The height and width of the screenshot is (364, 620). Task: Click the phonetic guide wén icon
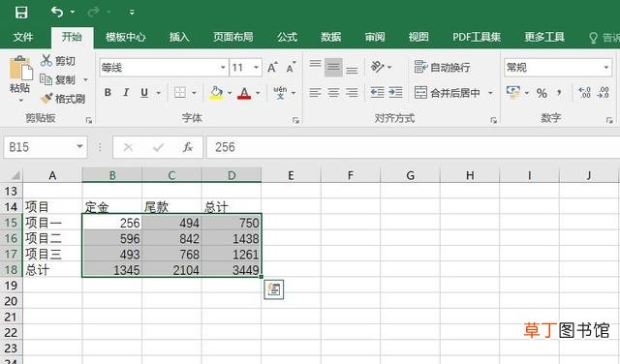pyautogui.click(x=280, y=93)
